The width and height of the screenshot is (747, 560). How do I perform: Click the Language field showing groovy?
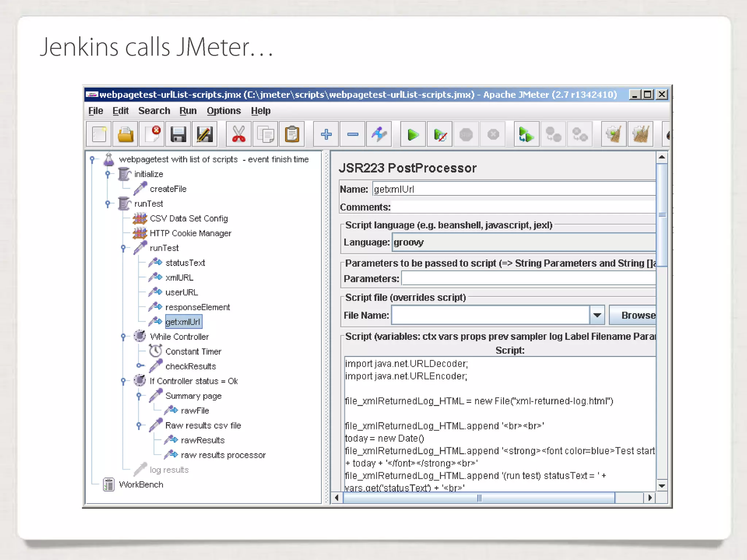coord(524,242)
